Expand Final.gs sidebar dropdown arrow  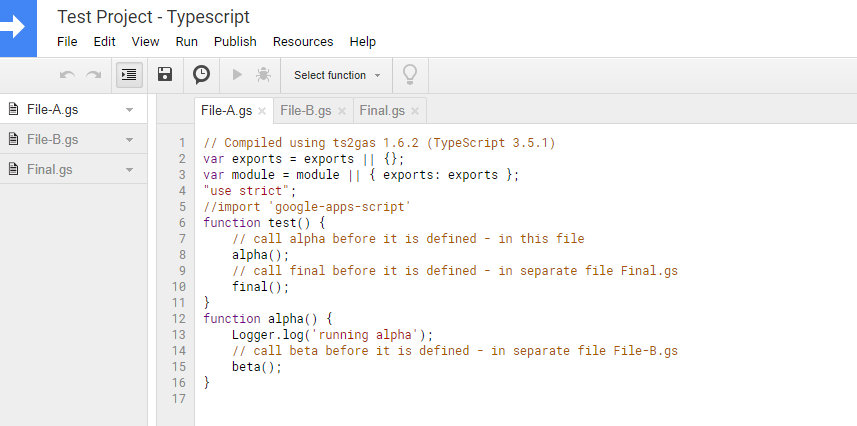129,170
